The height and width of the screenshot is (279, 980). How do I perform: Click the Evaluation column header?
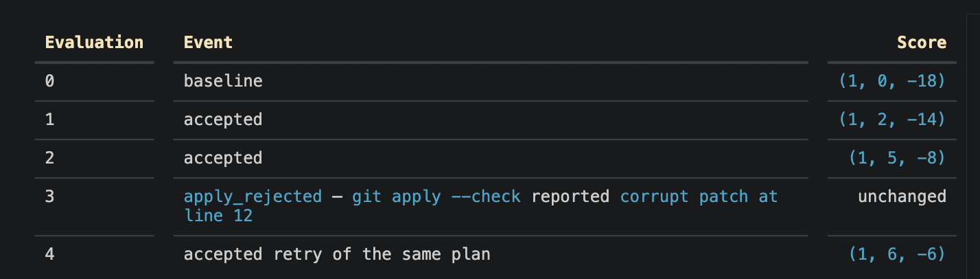[x=94, y=43]
